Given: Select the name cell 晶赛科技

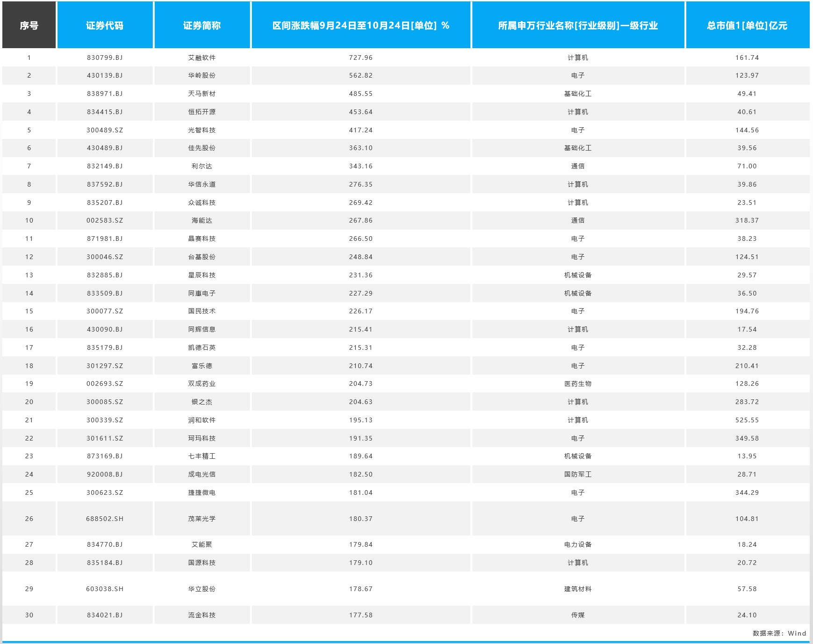Looking at the screenshot, I should click(x=202, y=239).
